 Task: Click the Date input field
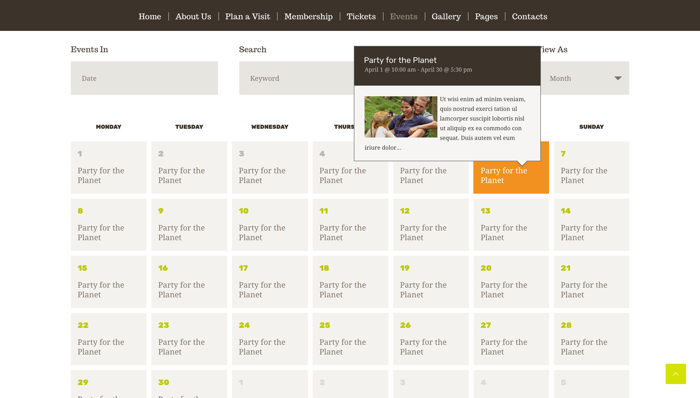click(144, 78)
